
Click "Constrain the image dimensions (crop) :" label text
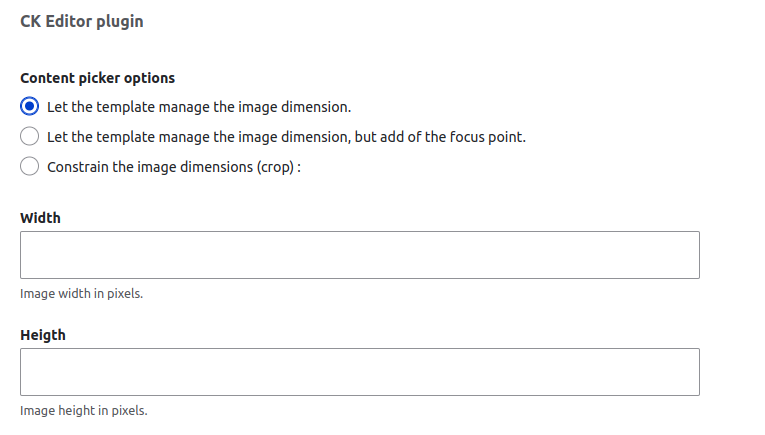click(174, 167)
